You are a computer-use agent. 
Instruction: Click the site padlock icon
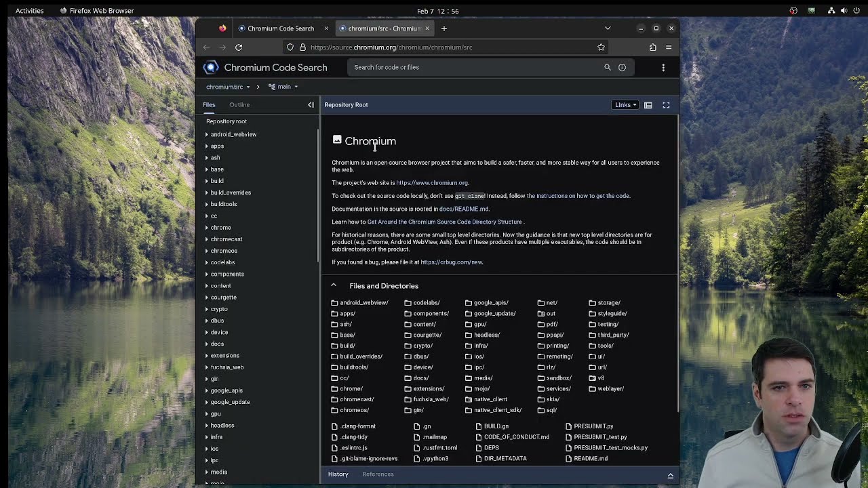302,47
